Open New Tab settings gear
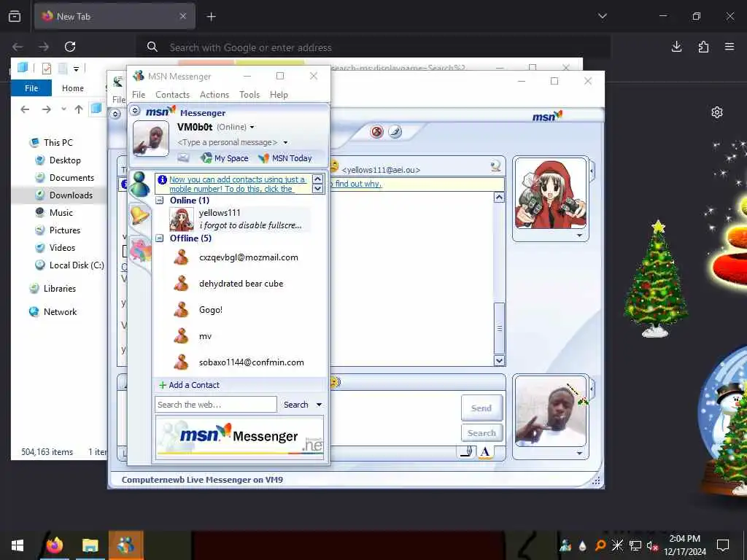This screenshot has height=560, width=747. (717, 112)
